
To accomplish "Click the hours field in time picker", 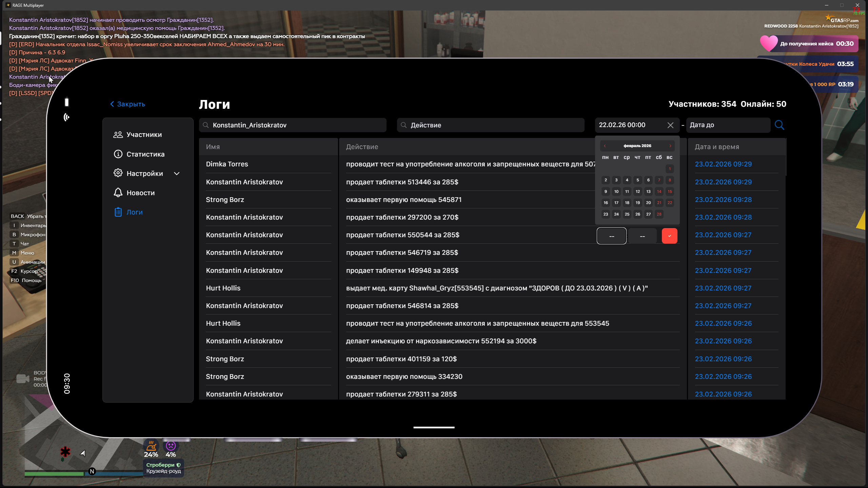I will (x=611, y=236).
